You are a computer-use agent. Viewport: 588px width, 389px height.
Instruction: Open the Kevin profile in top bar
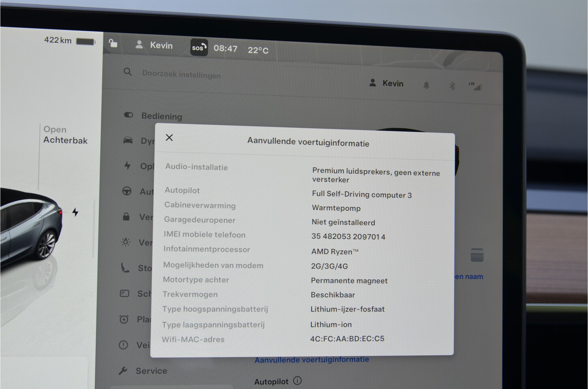(x=154, y=45)
